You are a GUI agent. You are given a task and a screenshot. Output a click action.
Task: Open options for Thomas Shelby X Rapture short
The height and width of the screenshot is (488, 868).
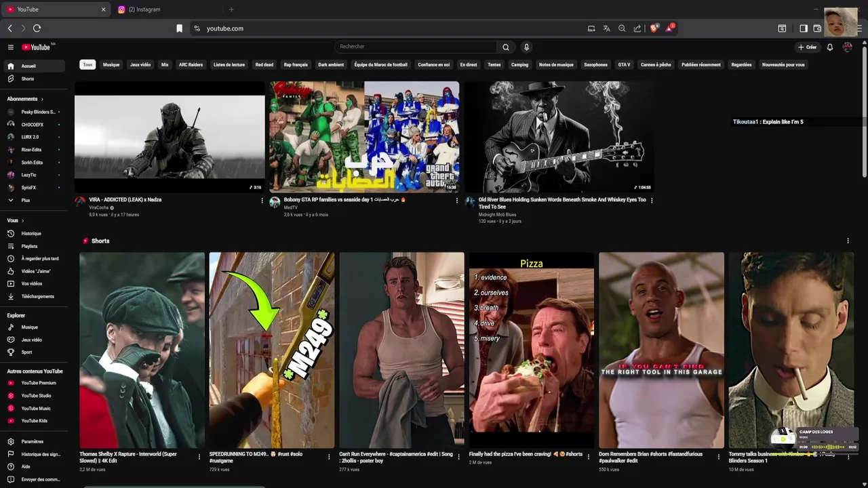pyautogui.click(x=199, y=457)
